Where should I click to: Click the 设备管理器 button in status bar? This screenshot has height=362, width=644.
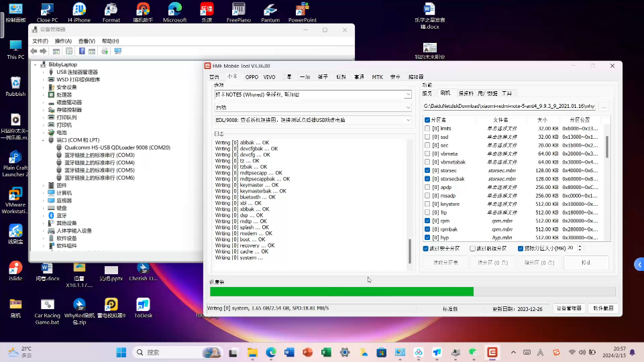[x=569, y=308]
